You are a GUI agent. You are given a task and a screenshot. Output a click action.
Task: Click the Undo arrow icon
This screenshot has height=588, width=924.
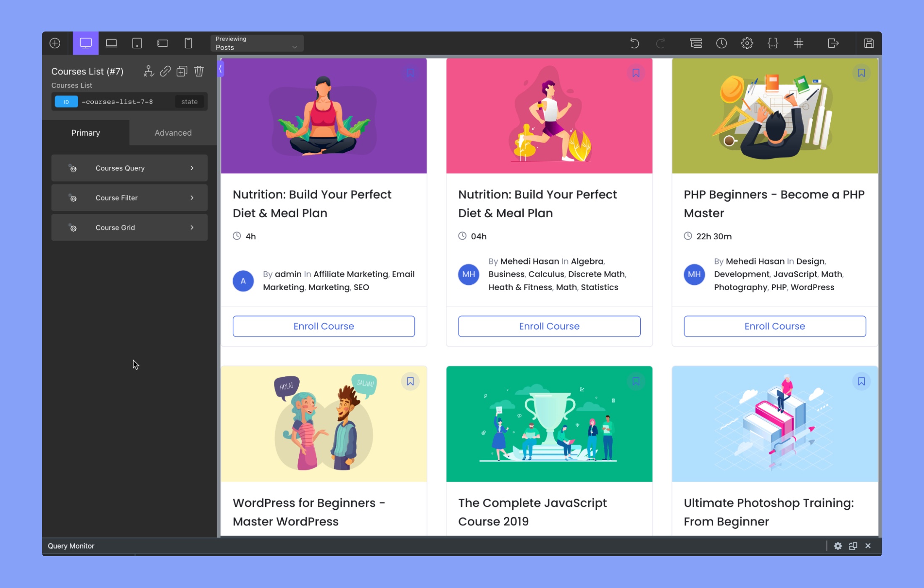coord(634,43)
